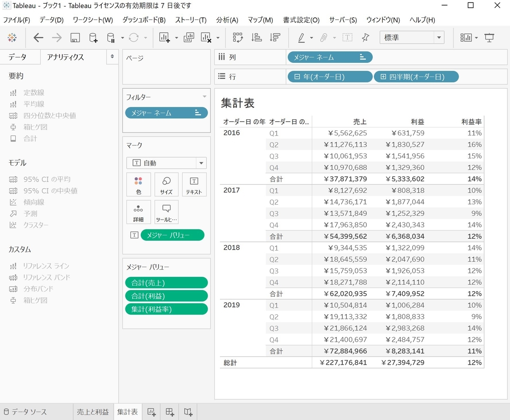This screenshot has height=420, width=510.
Task: Pause auto updates with the cylinder pause icon
Action: tap(110, 37)
